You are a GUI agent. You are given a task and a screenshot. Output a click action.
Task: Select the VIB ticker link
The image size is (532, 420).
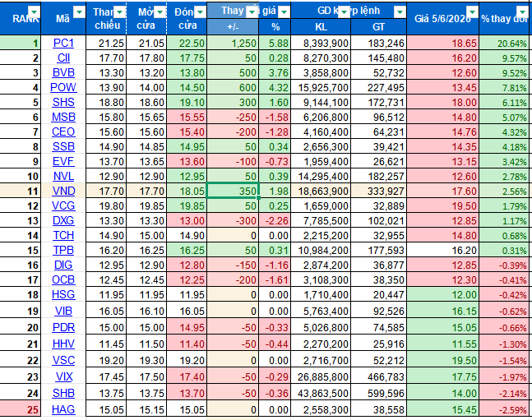(x=63, y=311)
